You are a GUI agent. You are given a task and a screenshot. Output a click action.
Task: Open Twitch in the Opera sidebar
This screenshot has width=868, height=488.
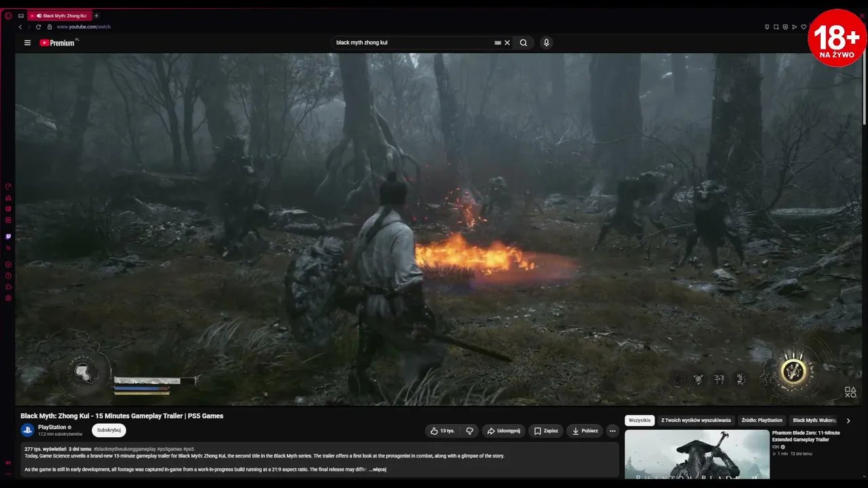pos(8,237)
